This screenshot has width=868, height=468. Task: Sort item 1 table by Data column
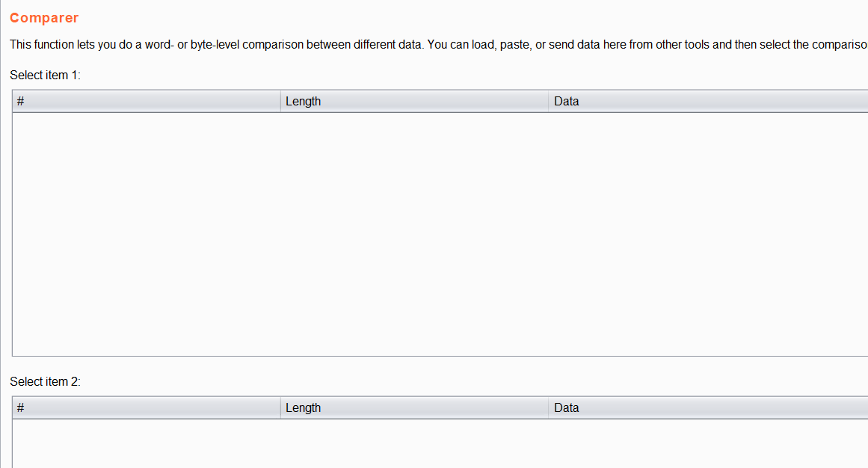709,102
